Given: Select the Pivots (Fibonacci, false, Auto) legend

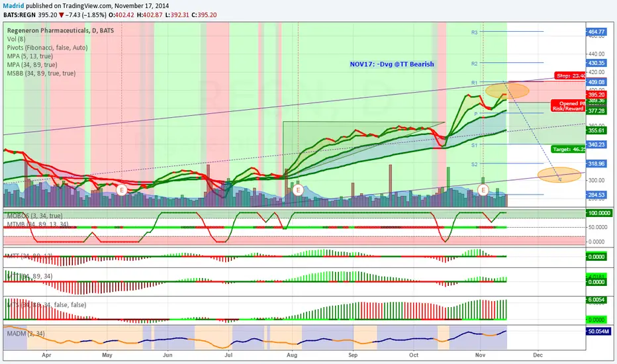Looking at the screenshot, I should [x=47, y=48].
